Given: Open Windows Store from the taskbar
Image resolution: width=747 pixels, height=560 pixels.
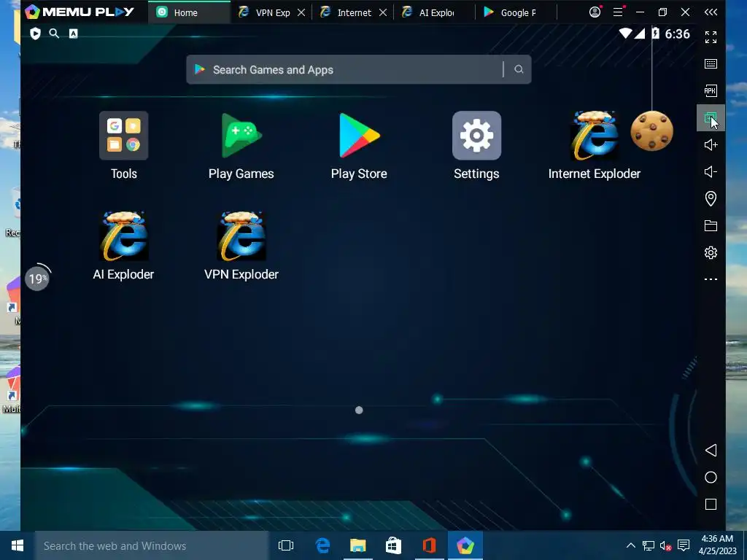Looking at the screenshot, I should click(x=393, y=545).
